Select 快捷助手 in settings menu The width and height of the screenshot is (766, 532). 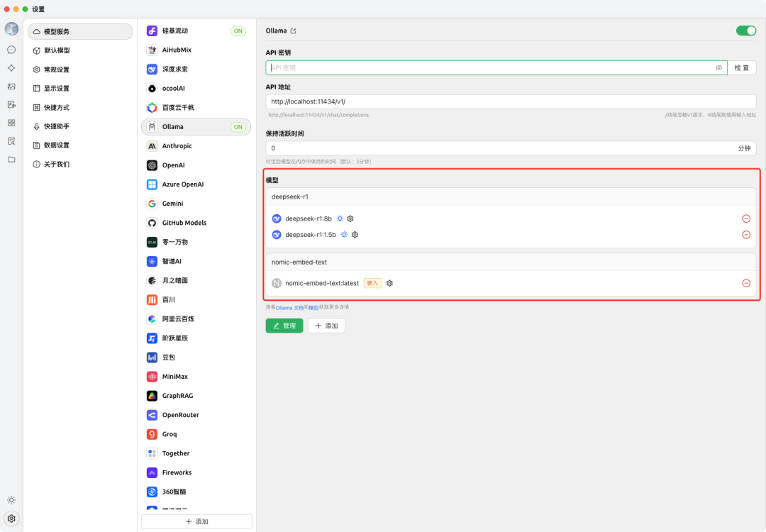[x=80, y=126]
